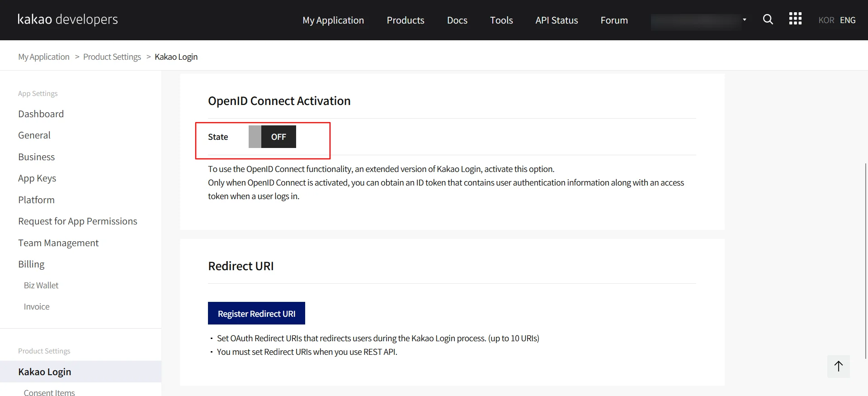
Task: Open the search magnifier icon
Action: (x=768, y=19)
